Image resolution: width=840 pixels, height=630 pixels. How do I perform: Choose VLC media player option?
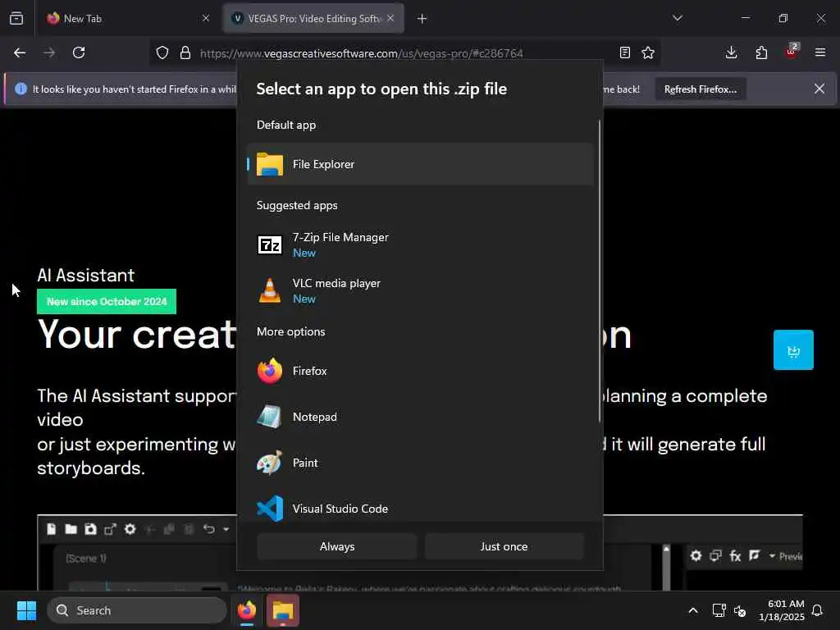420,291
